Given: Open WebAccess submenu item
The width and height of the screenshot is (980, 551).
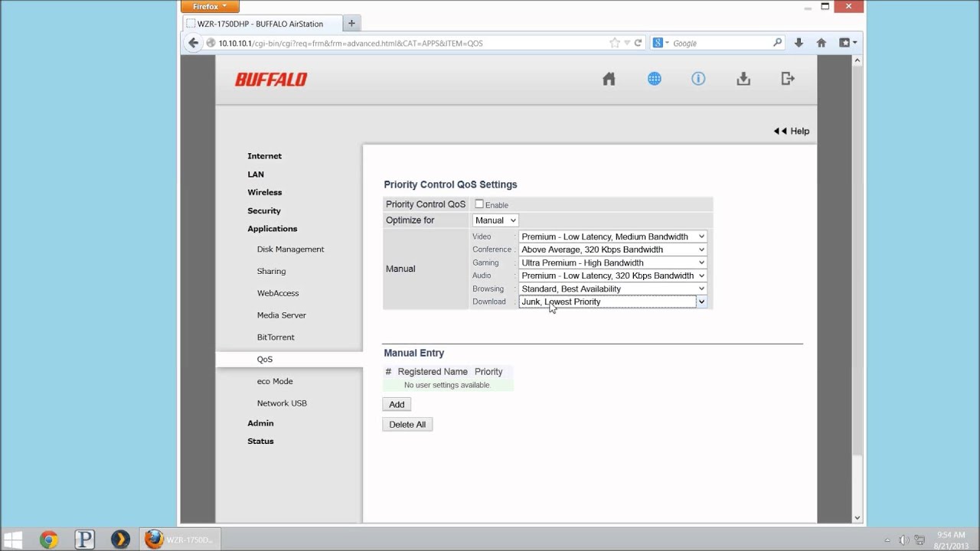Looking at the screenshot, I should 278,293.
